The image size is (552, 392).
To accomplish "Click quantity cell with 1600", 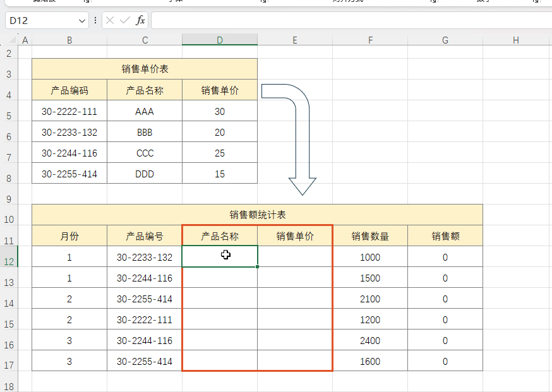I will click(370, 361).
